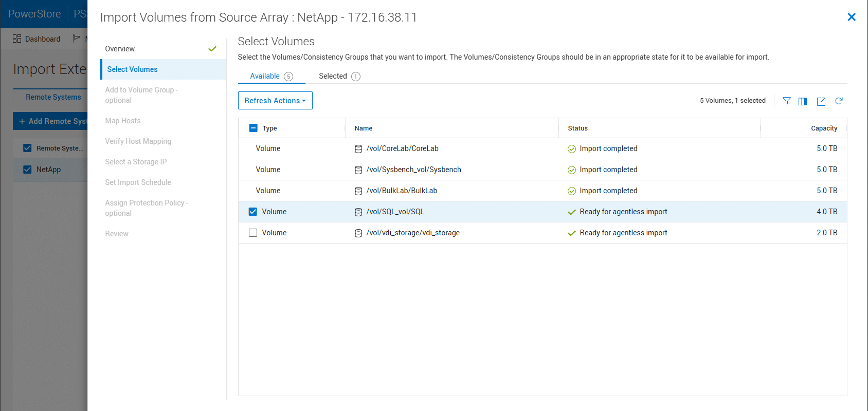Sort by the Capacity column header
The width and height of the screenshot is (868, 411).
(824, 128)
